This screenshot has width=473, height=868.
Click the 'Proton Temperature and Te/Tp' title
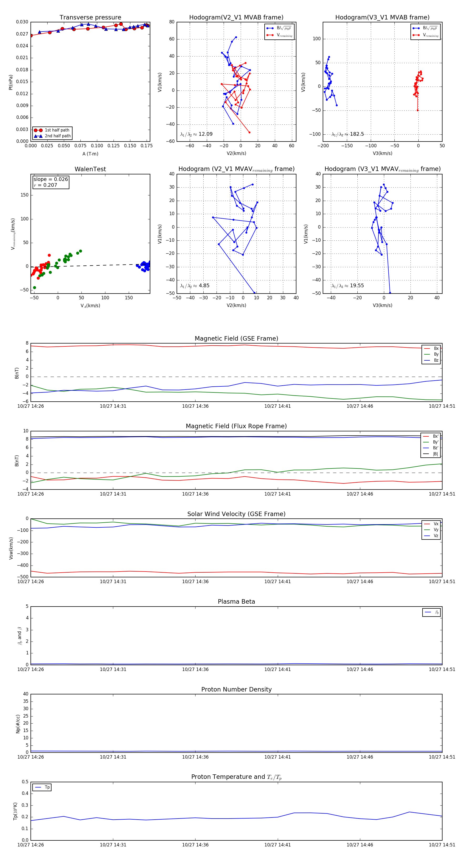[236, 777]
